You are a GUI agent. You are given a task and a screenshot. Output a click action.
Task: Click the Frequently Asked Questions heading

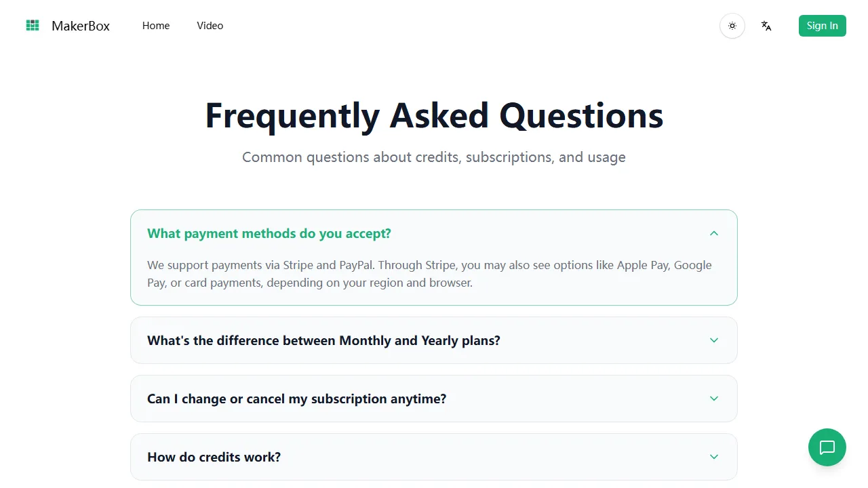pos(434,115)
